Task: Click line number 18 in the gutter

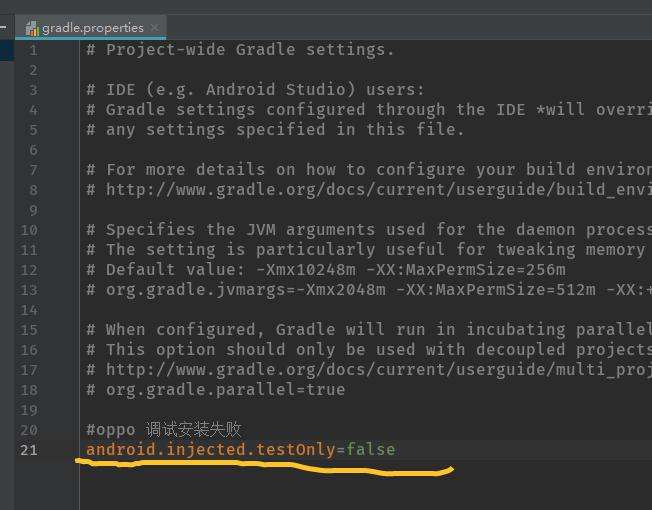Action: (29, 390)
